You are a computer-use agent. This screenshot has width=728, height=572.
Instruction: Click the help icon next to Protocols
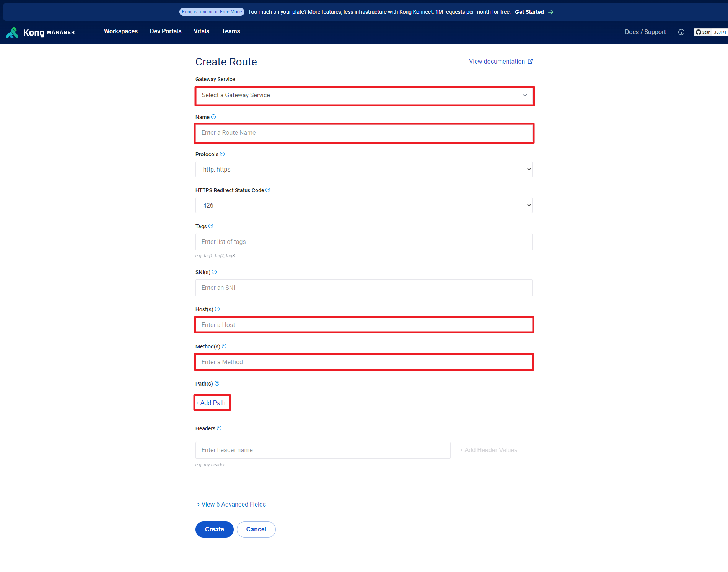click(222, 154)
